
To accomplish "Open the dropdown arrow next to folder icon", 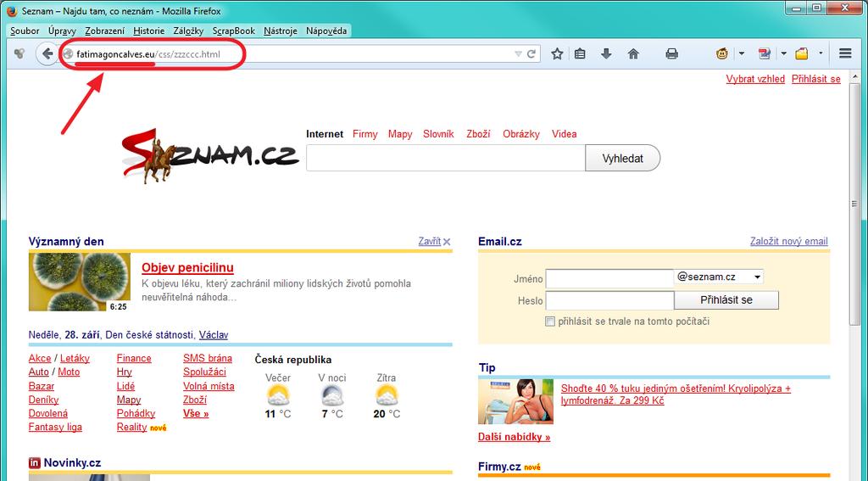I will 821,53.
